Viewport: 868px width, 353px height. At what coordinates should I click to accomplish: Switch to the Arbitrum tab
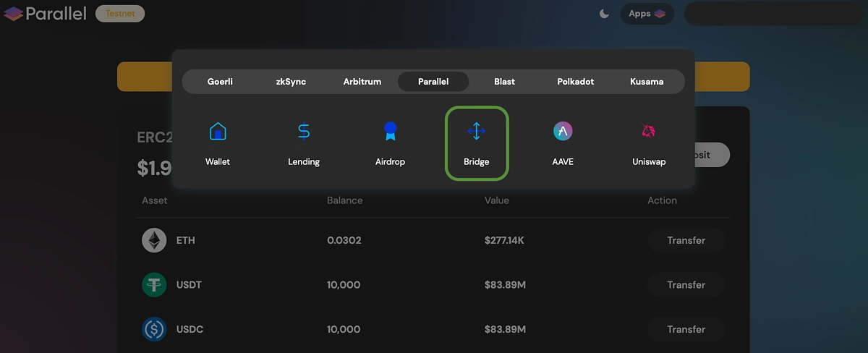coord(362,82)
